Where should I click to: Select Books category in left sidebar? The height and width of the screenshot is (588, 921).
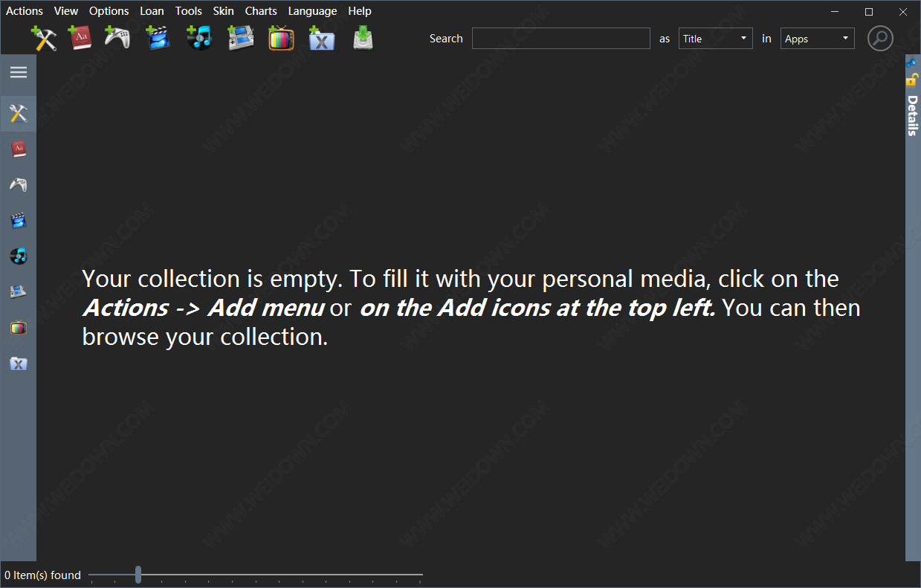click(19, 149)
